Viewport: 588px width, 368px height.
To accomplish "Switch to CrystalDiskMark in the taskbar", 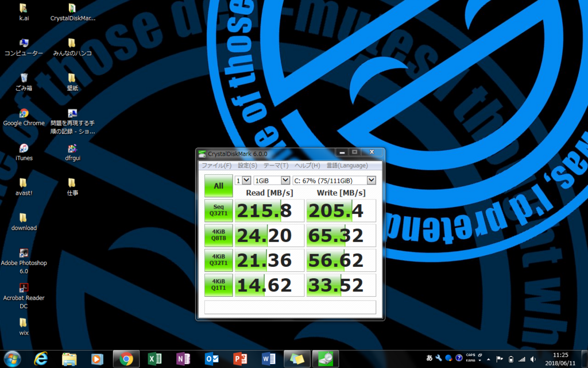I will click(326, 359).
